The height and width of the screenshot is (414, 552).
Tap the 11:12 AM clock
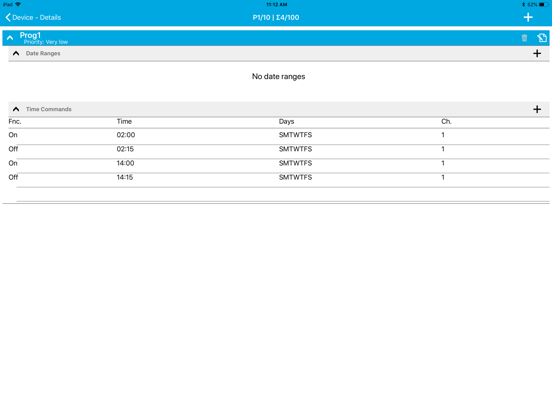[x=277, y=5]
